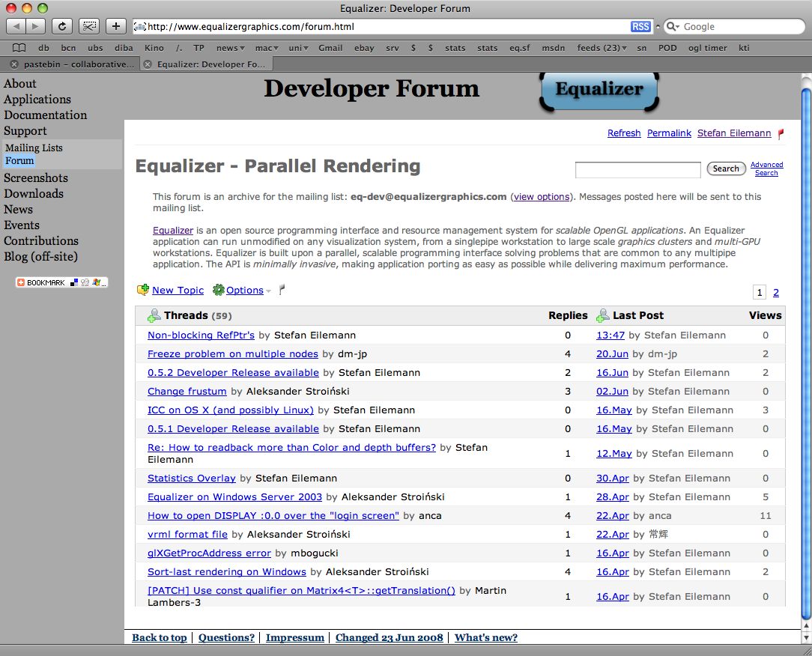Click the browser reload button
The height and width of the screenshot is (656, 812).
pos(62,26)
